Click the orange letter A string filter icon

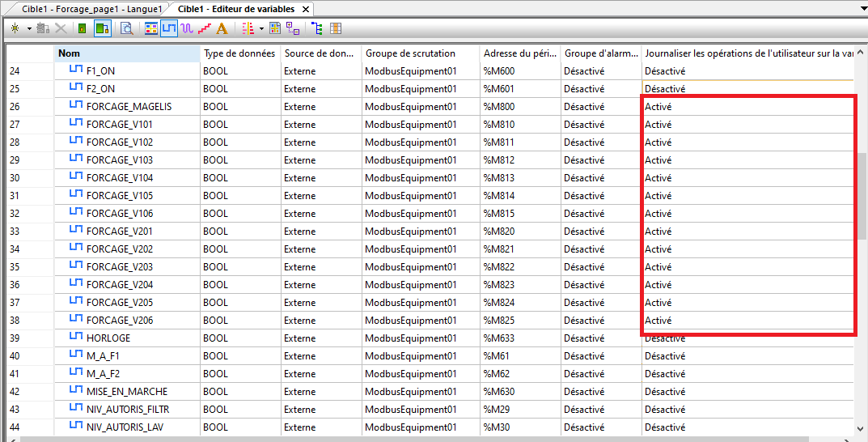222,28
